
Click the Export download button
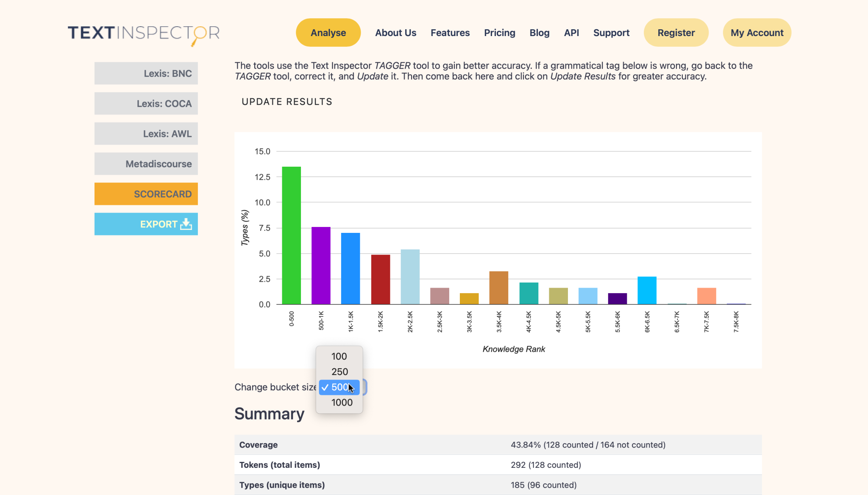(146, 224)
